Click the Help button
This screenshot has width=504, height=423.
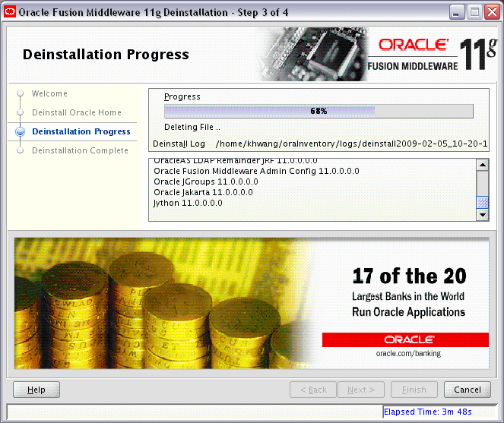coord(36,390)
